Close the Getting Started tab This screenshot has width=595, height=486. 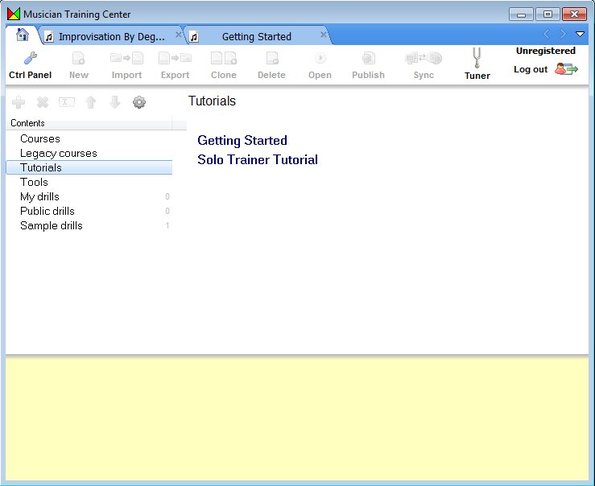pos(323,35)
